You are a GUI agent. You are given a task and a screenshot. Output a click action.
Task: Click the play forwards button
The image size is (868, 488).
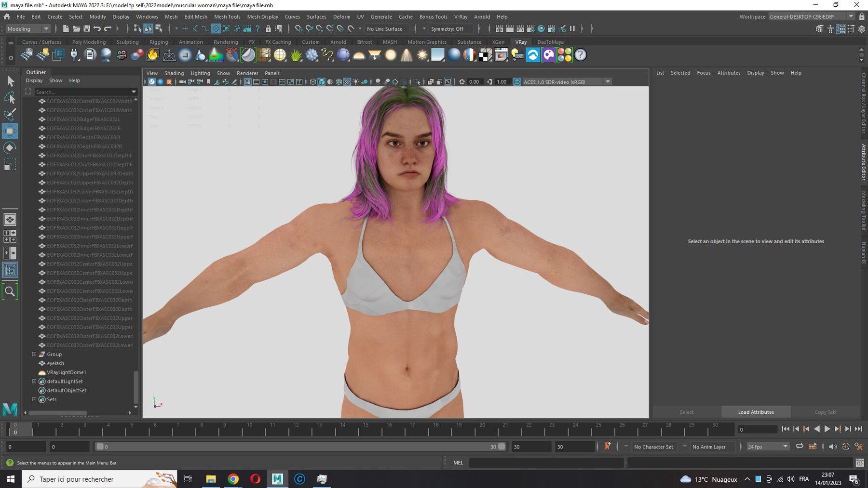(827, 429)
